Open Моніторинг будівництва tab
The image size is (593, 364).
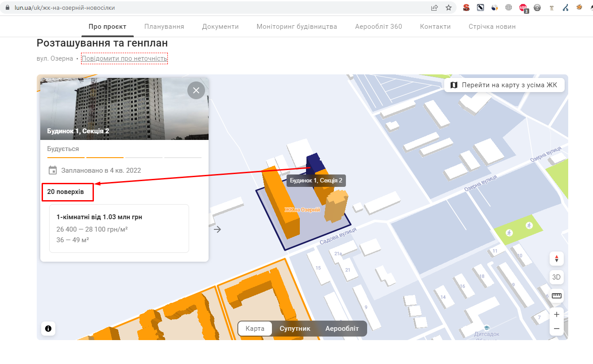coord(297,27)
